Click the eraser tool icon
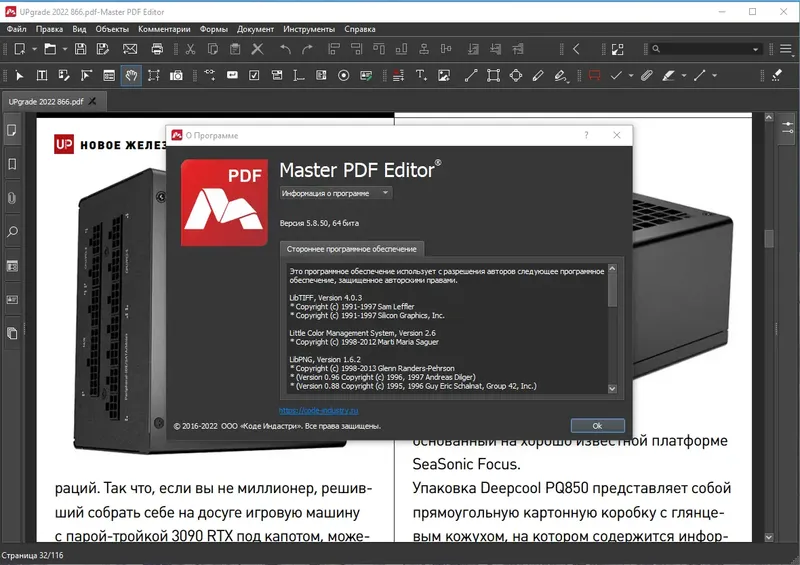 [x=777, y=76]
